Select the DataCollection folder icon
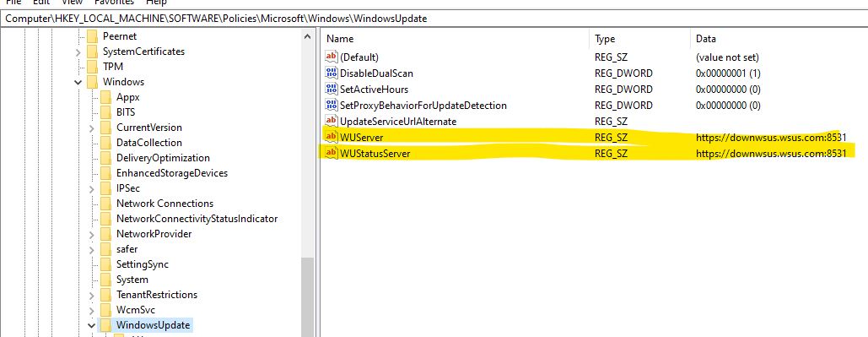This screenshot has width=868, height=337. 106,143
